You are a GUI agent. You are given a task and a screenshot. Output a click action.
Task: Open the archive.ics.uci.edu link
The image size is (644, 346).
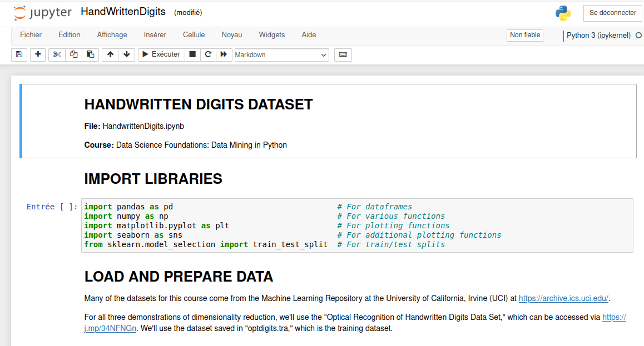click(564, 298)
